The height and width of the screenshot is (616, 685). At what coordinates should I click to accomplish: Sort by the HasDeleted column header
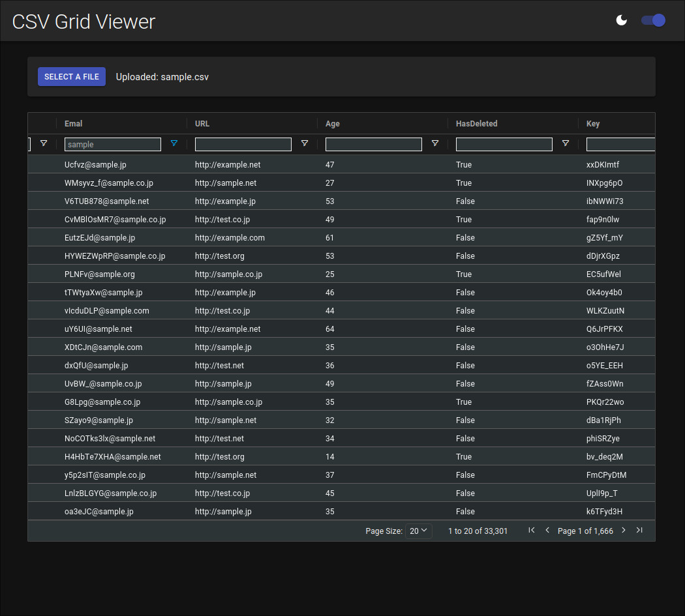pos(477,124)
